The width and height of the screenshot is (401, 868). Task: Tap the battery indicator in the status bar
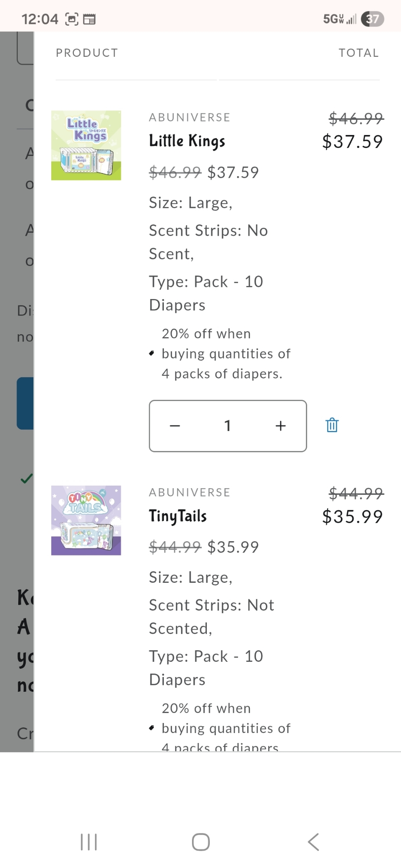[x=372, y=19]
